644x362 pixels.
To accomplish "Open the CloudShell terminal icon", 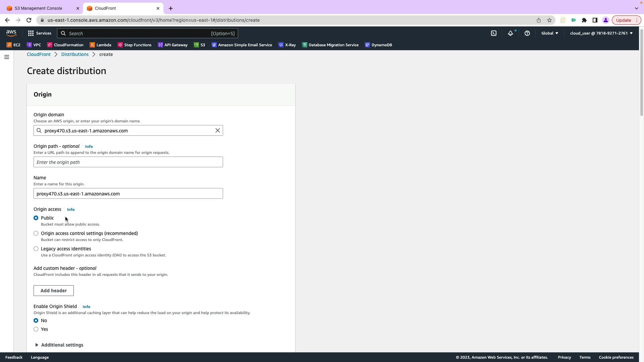I will pyautogui.click(x=494, y=33).
